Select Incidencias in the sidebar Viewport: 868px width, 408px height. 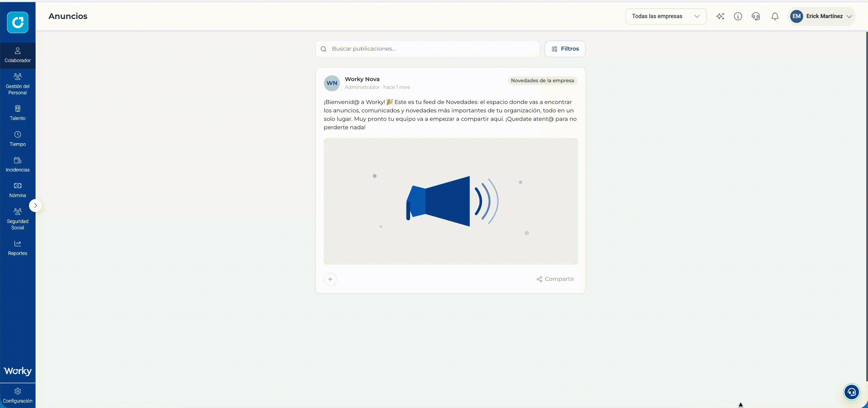tap(17, 165)
